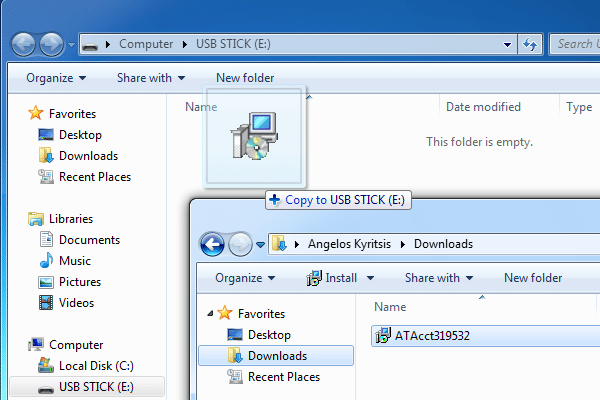Viewport: 600px width, 400px height.
Task: Refresh the USB STICK folder view
Action: click(530, 45)
